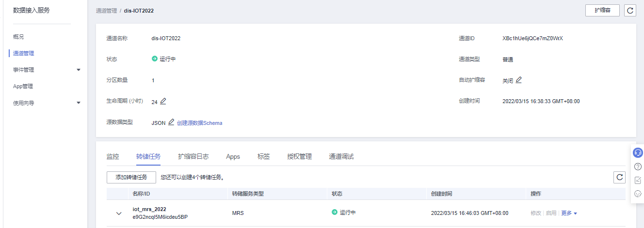644x228 pixels.
Task: Switch to the 监控 tab
Action: tap(113, 156)
